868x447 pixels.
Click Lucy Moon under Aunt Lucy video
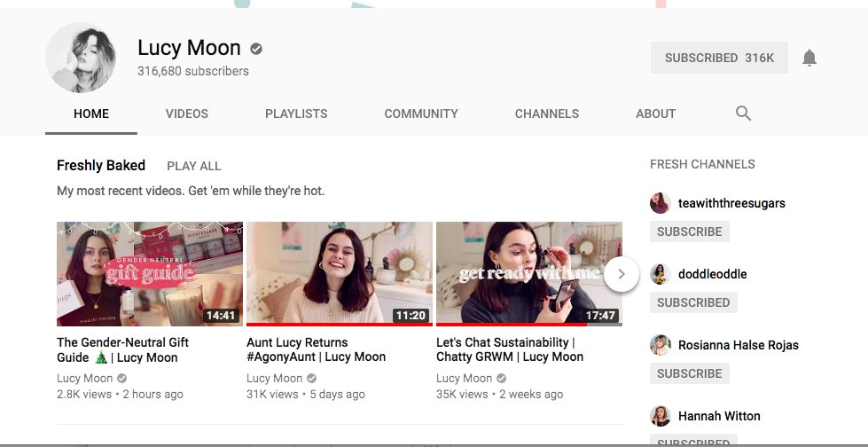(x=275, y=379)
